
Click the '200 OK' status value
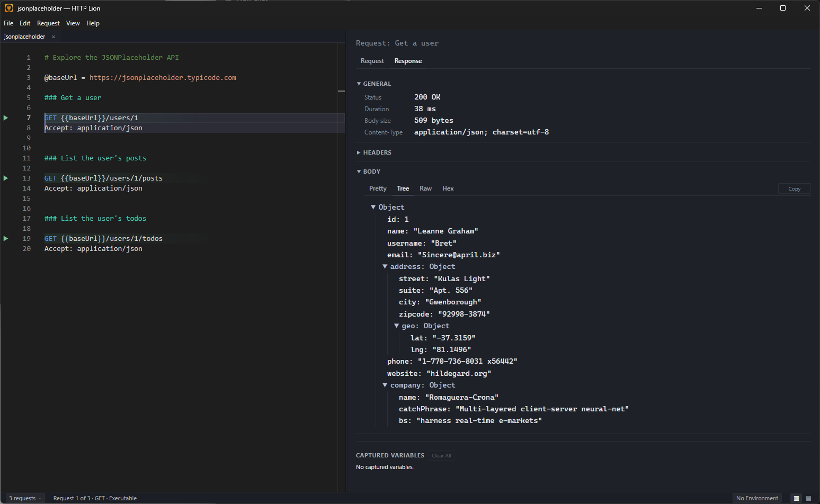[427, 97]
